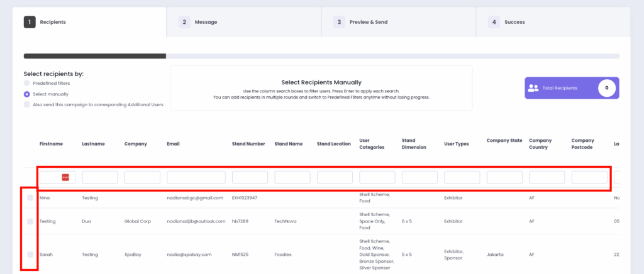
Task: Click the Total Recipients people icon
Action: point(533,89)
